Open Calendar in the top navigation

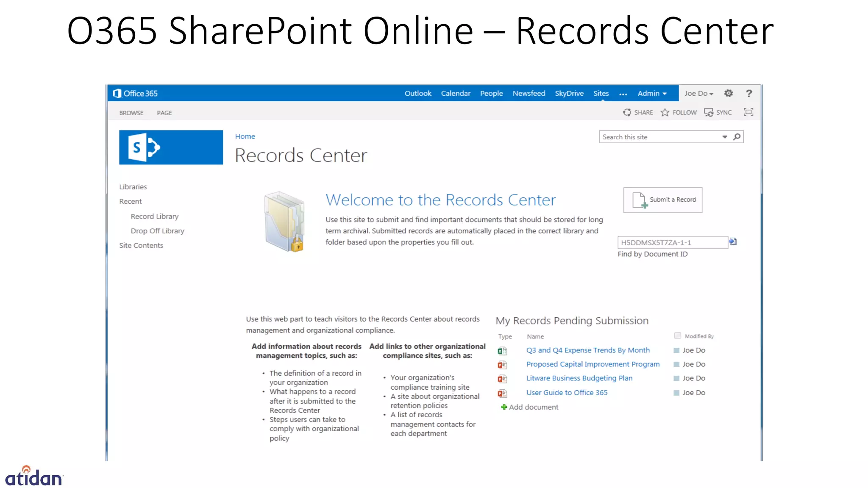coord(456,93)
